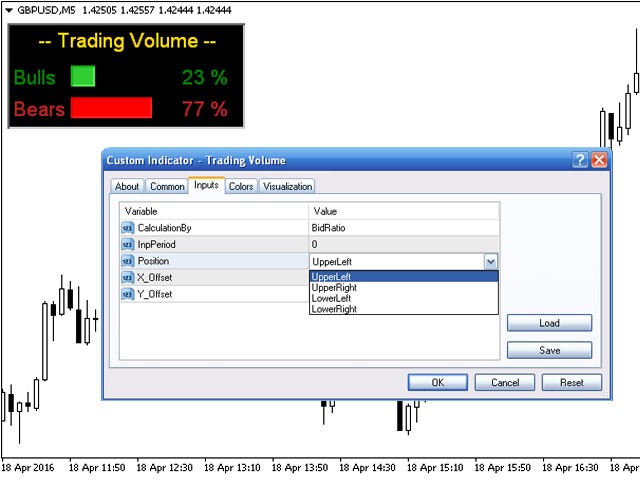Viewport: 640px width, 480px height.
Task: Click the 18 Apr 15:10 time label
Action: coord(435,468)
